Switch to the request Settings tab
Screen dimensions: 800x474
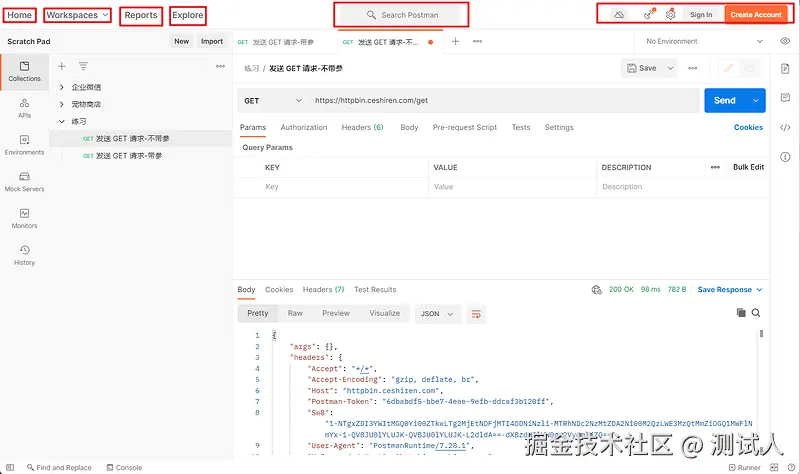pos(559,128)
